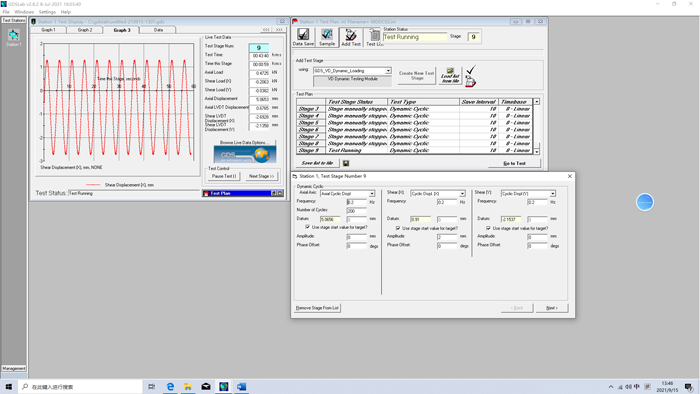Viewport: 700px width, 394px height.
Task: Select the Station 1 icon in sidebar
Action: tap(13, 37)
